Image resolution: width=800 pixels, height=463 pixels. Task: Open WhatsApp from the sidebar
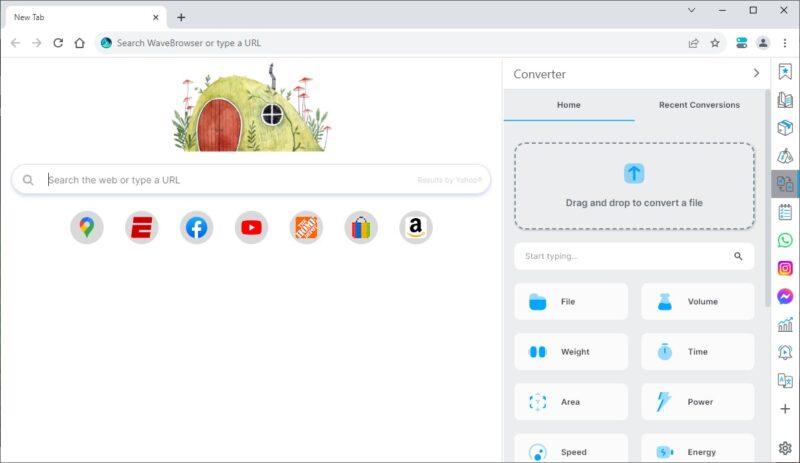pos(785,240)
